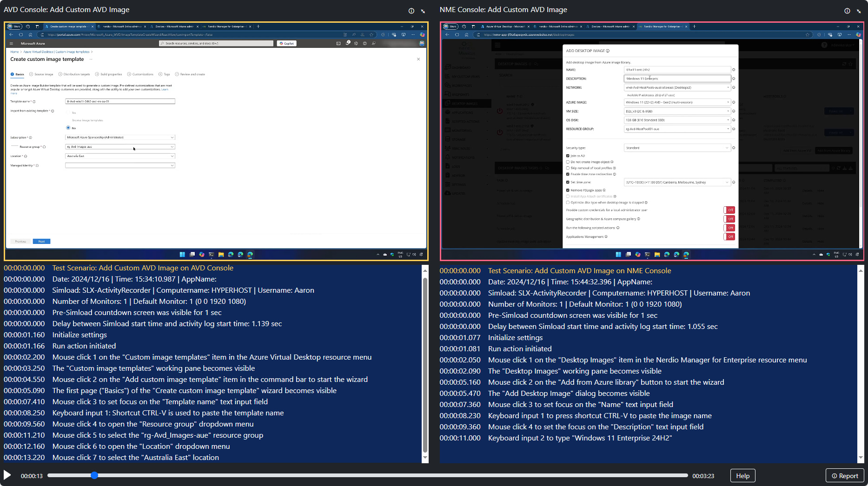The height and width of the screenshot is (486, 868).
Task: Click the File Explorer icon in left taskbar
Action: [221, 255]
